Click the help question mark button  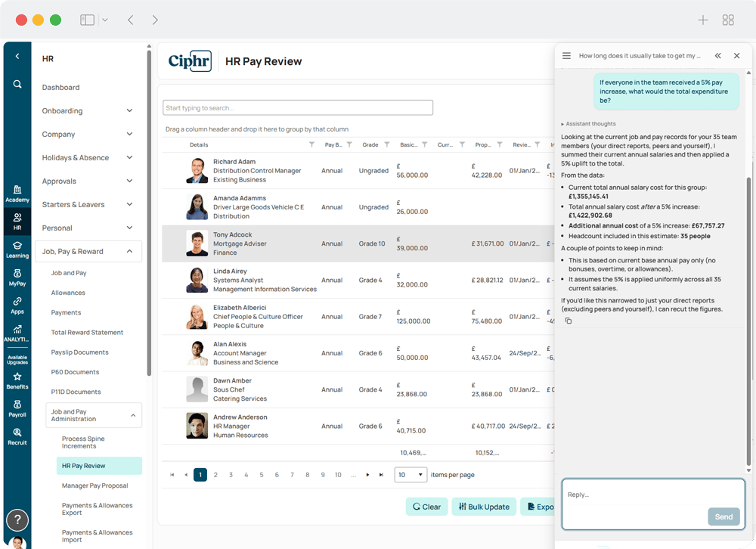[17, 520]
